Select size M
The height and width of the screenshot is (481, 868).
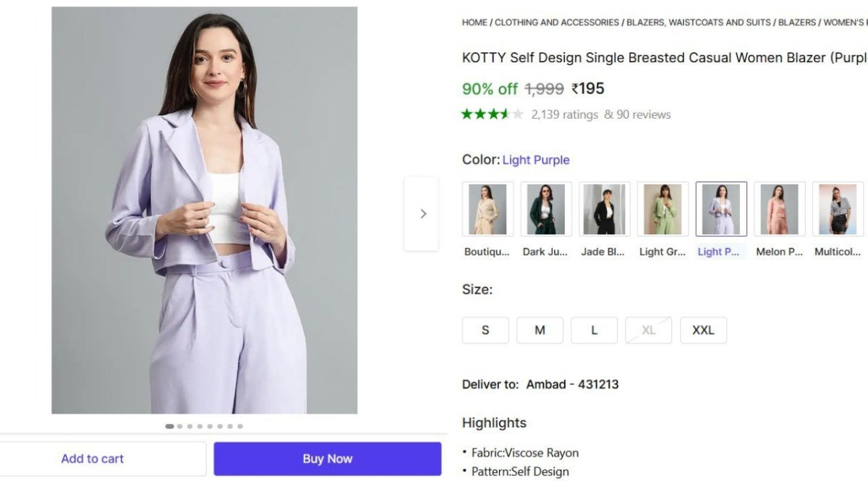[x=540, y=330]
